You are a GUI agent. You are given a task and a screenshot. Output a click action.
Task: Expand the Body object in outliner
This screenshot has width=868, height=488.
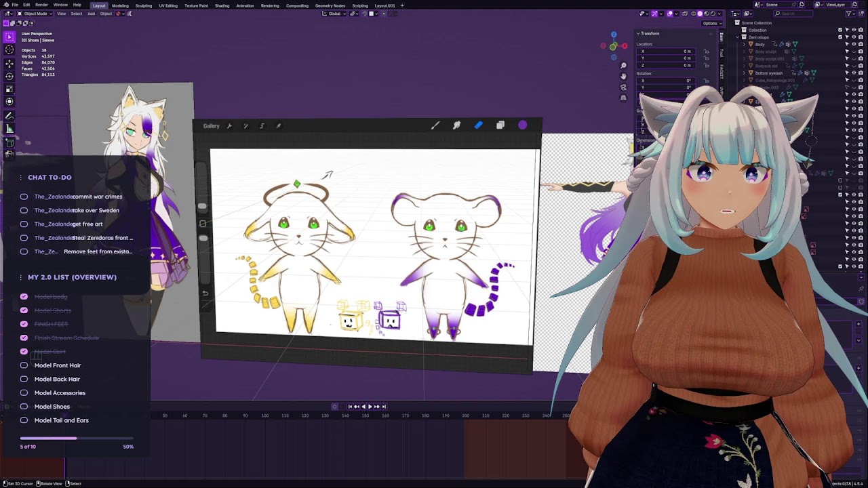745,44
